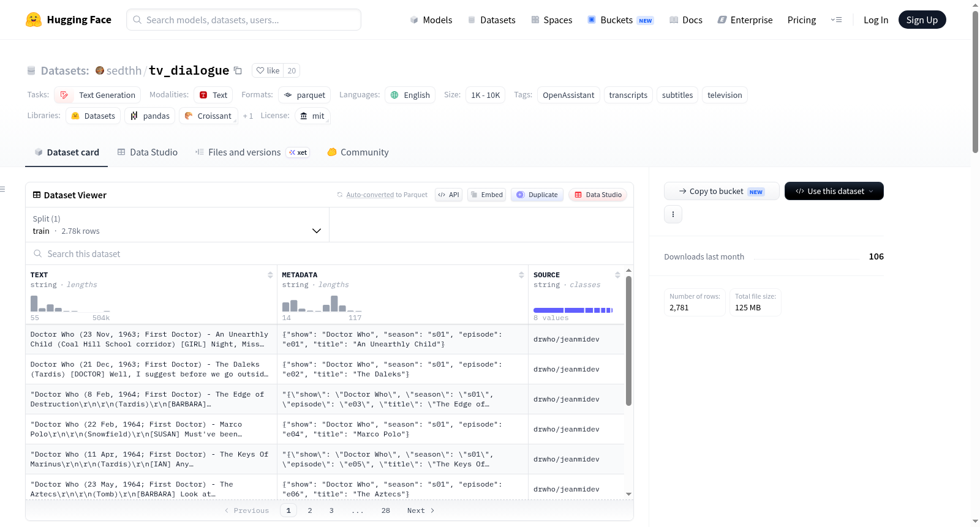Open the more options three-dot button

(673, 214)
